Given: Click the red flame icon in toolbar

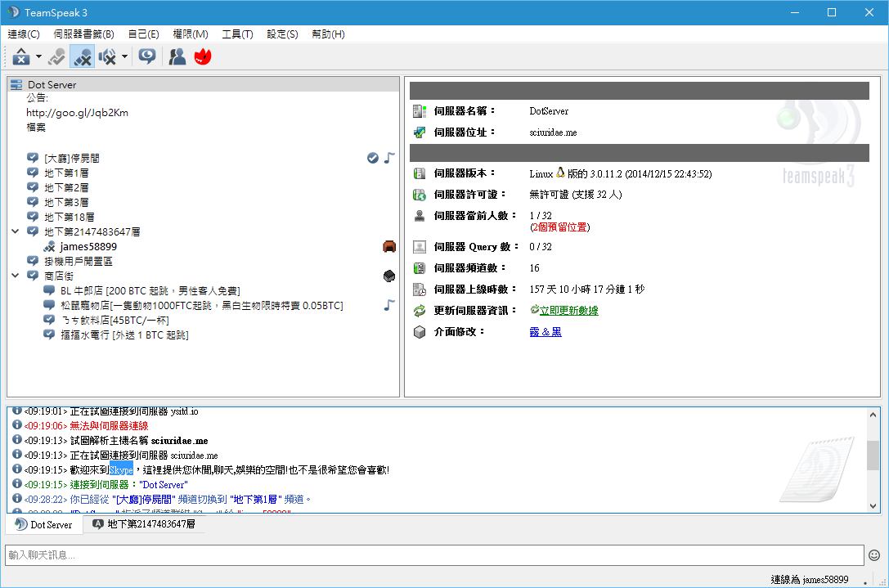Looking at the screenshot, I should coord(202,56).
